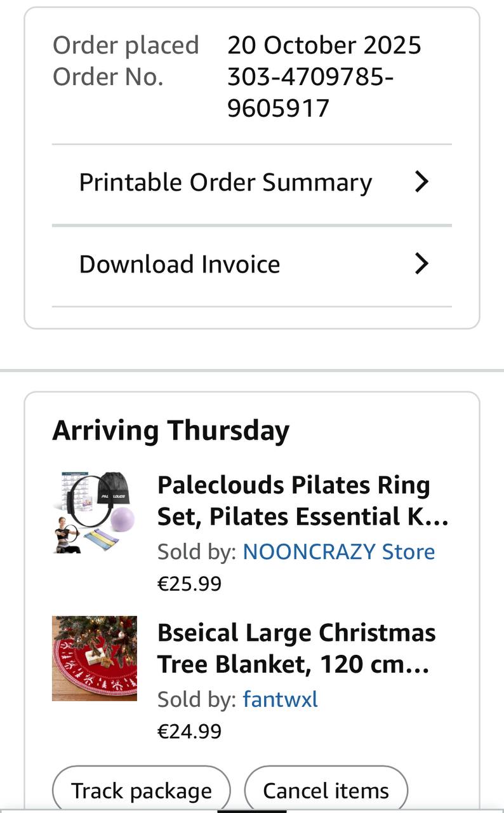This screenshot has height=813, width=504.
Task: Select the Download Invoice label text
Action: (180, 264)
